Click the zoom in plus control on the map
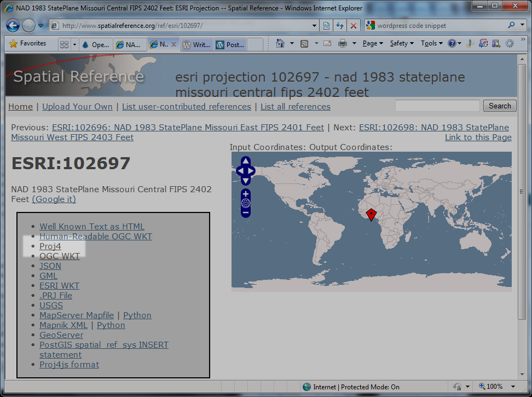 click(246, 193)
